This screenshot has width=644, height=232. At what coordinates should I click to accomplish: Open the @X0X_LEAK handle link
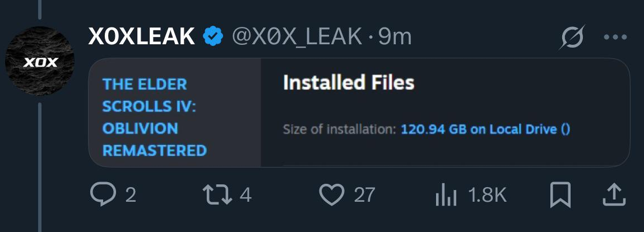click(297, 37)
